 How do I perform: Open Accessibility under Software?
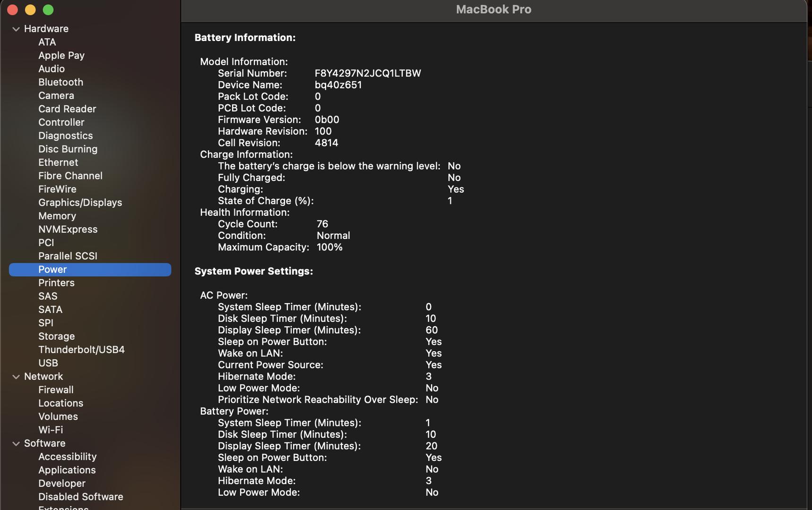tap(67, 457)
